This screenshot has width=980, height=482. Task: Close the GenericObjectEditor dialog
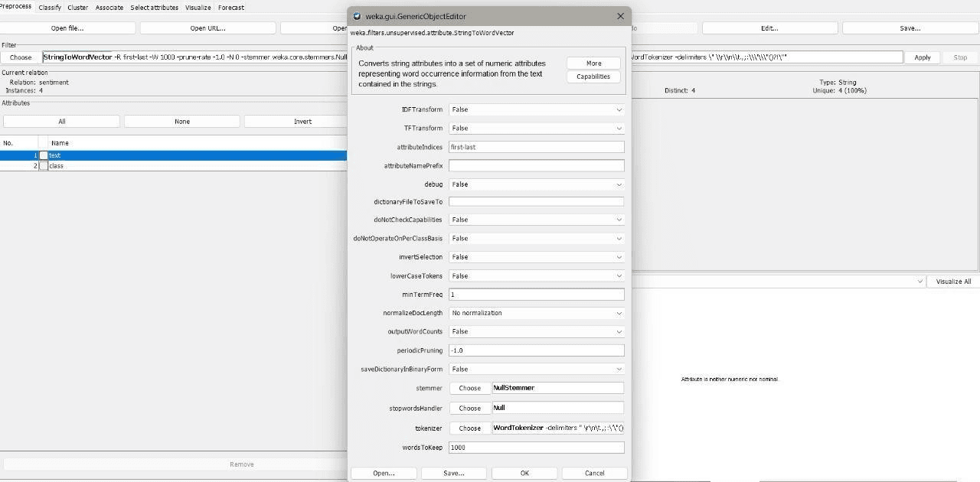pyautogui.click(x=620, y=16)
